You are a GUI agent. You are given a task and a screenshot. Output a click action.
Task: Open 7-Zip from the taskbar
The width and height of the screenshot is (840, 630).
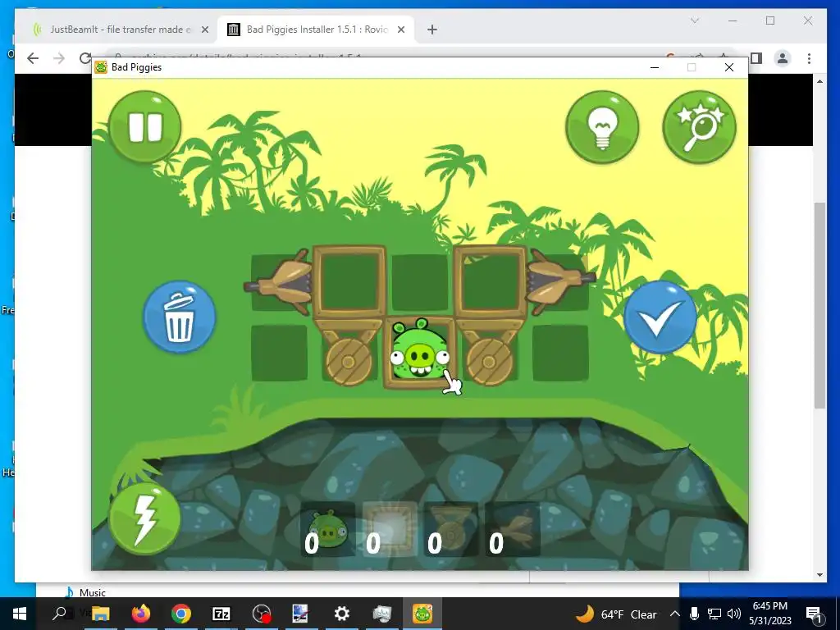[221, 614]
